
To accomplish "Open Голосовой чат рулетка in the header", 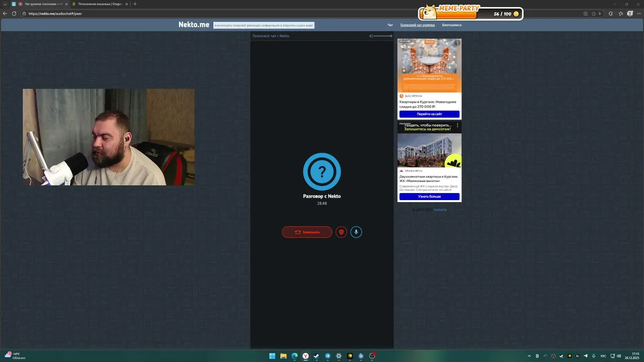I will pos(418,25).
